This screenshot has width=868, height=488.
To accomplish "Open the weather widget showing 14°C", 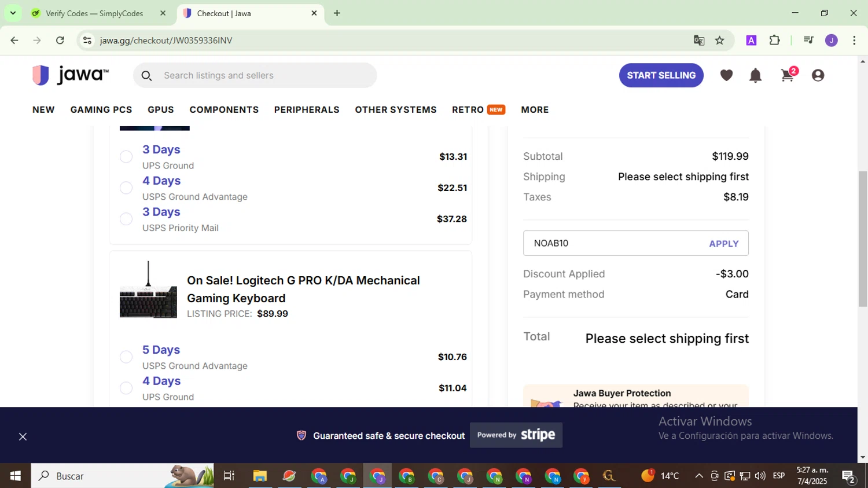I will (x=660, y=476).
